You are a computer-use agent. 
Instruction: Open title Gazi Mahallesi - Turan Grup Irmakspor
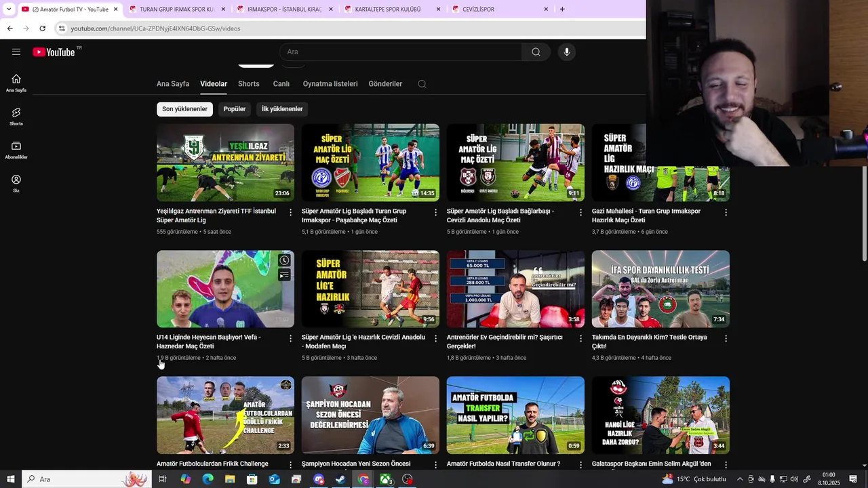coord(646,216)
